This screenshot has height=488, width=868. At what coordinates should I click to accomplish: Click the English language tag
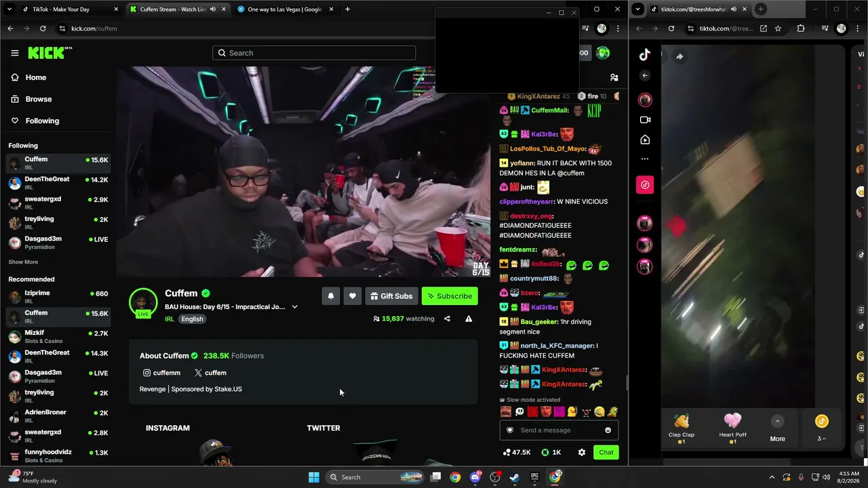(192, 319)
